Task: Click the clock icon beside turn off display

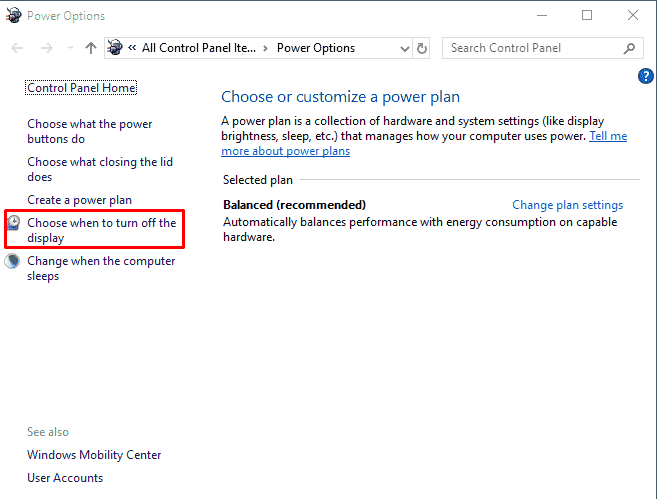Action: click(x=14, y=222)
